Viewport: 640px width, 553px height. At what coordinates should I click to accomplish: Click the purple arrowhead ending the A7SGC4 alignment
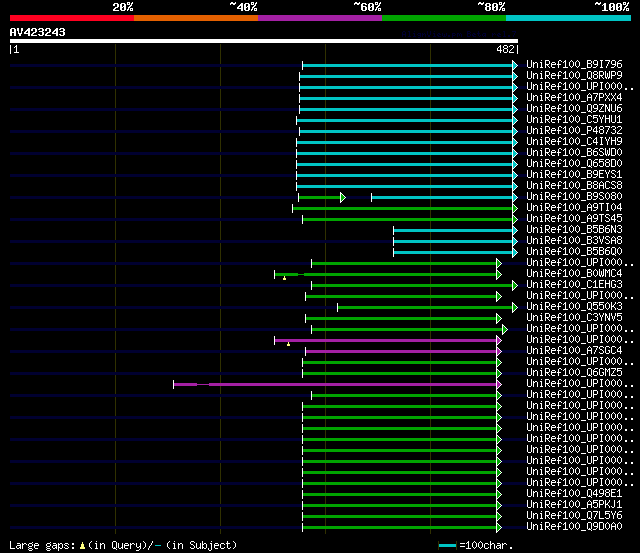tap(499, 351)
